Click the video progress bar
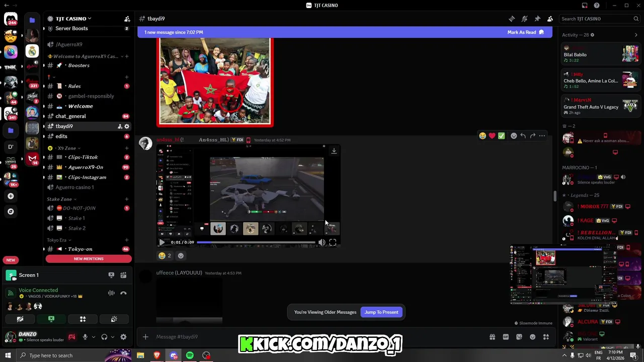 coord(256,242)
